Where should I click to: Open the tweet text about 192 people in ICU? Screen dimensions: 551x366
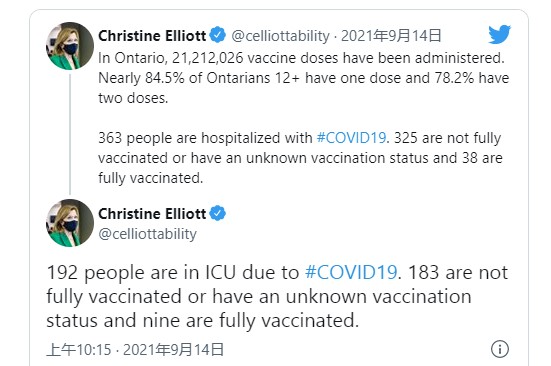[x=277, y=297]
